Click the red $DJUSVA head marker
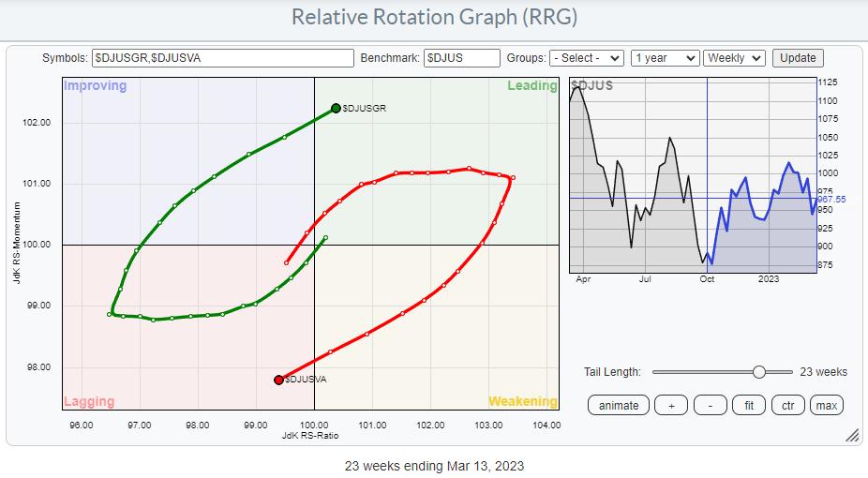 point(279,381)
